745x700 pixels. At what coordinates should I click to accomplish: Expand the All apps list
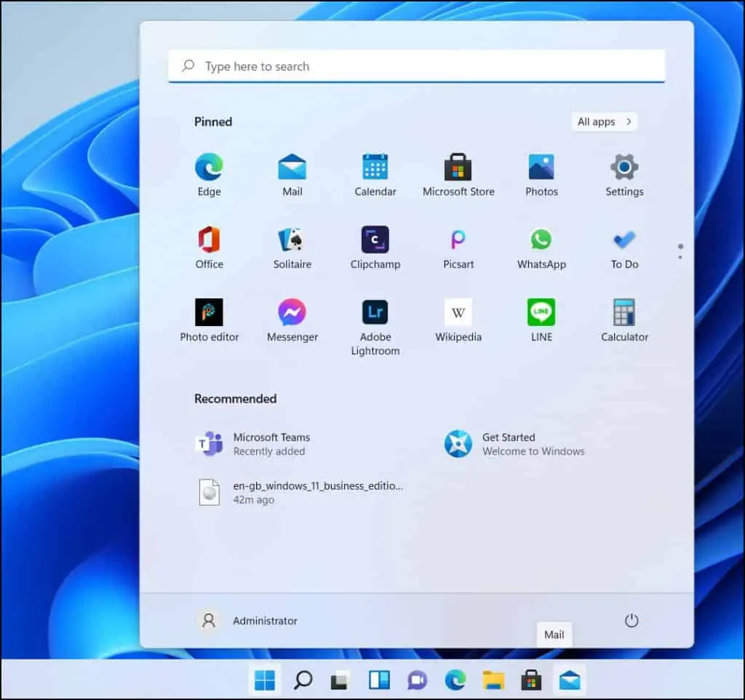pos(605,122)
